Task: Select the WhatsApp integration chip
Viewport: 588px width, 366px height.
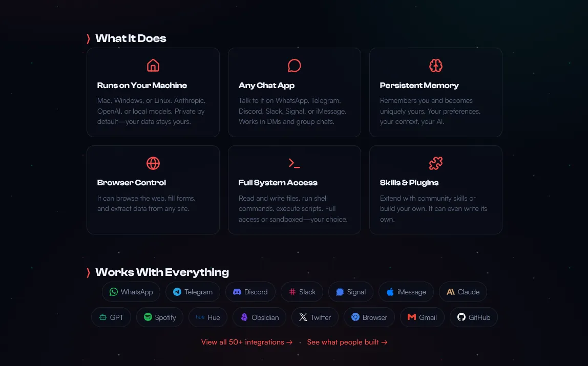Action: (131, 292)
